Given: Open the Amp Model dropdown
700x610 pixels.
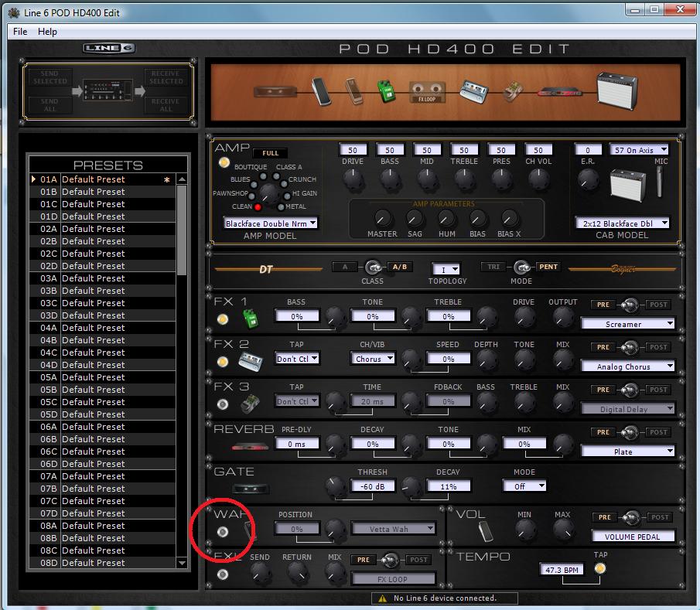Looking at the screenshot, I should (x=270, y=223).
